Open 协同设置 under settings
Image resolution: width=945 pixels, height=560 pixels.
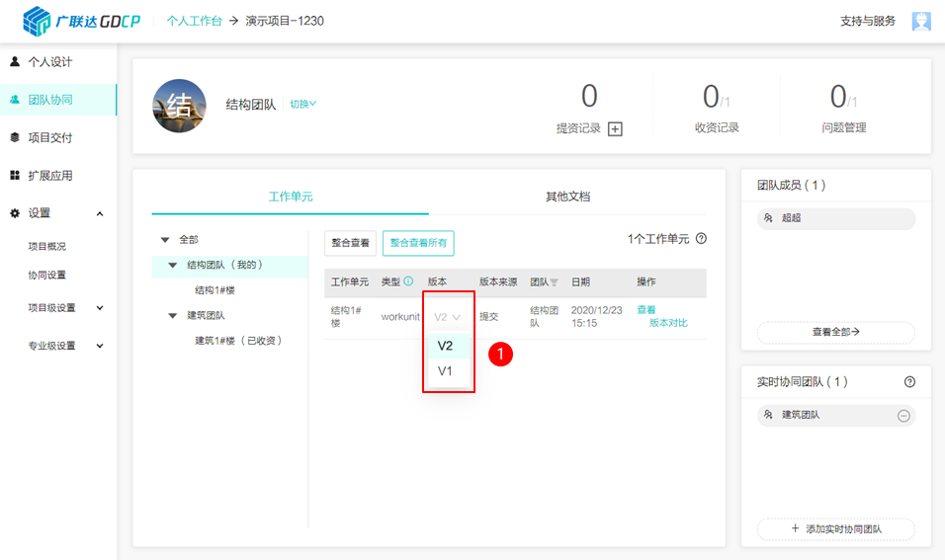[47, 276]
